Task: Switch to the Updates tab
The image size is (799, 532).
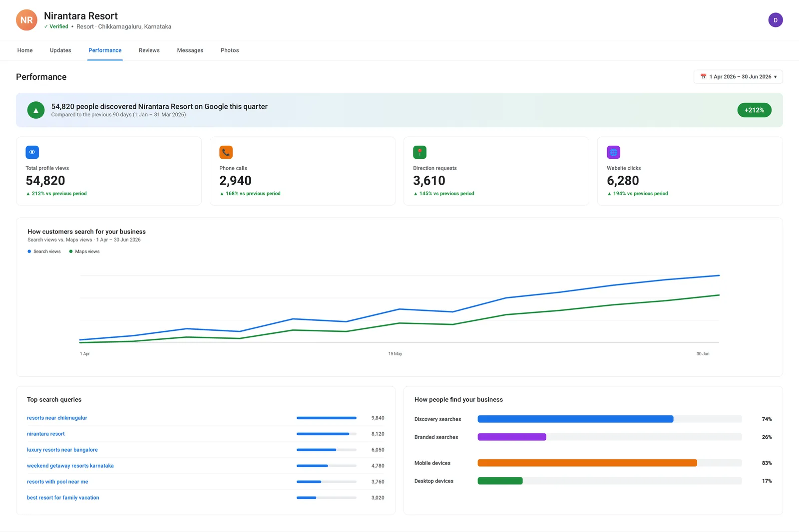Action: point(60,50)
